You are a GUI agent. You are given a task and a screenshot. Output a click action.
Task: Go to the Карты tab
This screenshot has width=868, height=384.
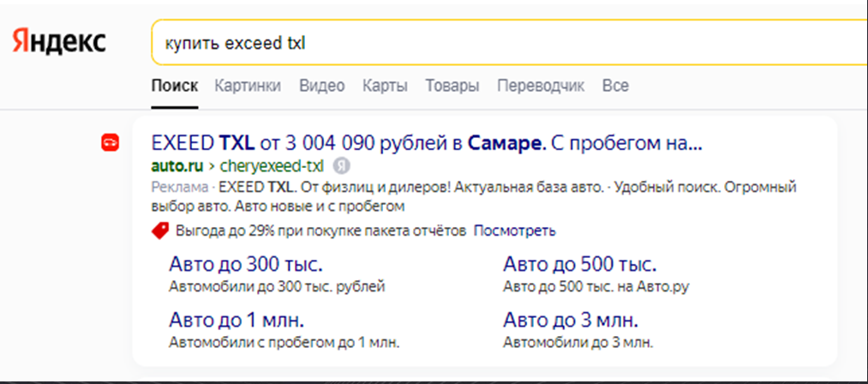(x=385, y=86)
